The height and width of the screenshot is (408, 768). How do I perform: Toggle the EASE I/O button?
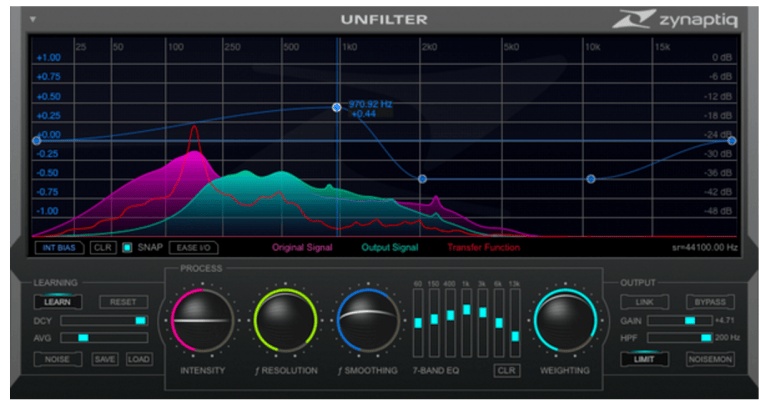[x=193, y=248]
